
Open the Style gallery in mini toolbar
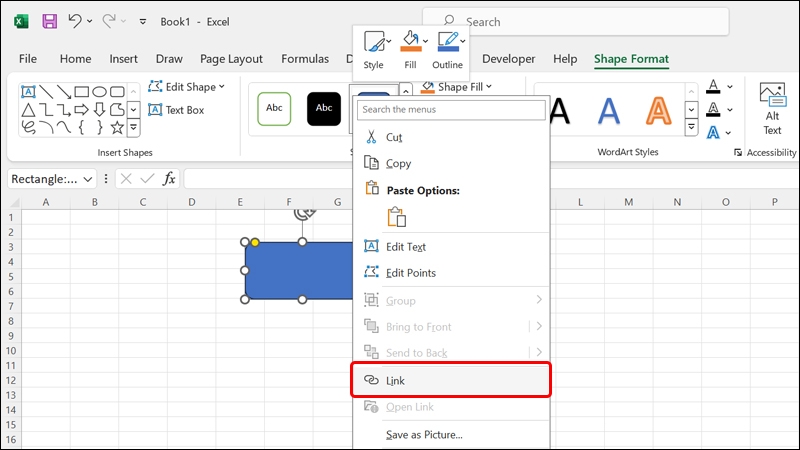point(374,49)
